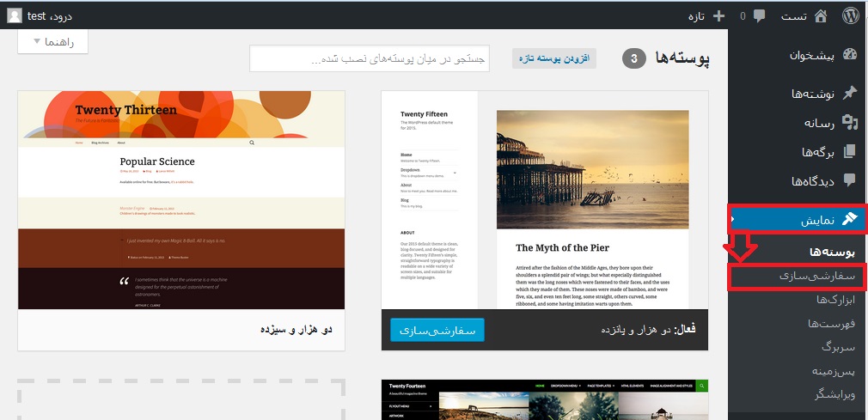The width and height of the screenshot is (868, 420).
Task: Click the theme name دو هزار و سیزده
Action: [296, 329]
